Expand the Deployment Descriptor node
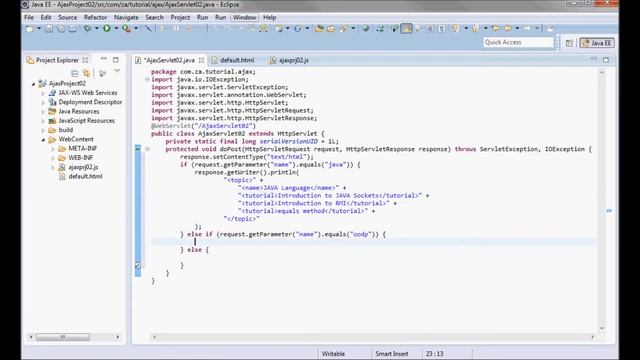The height and width of the screenshot is (360, 640). click(x=43, y=102)
